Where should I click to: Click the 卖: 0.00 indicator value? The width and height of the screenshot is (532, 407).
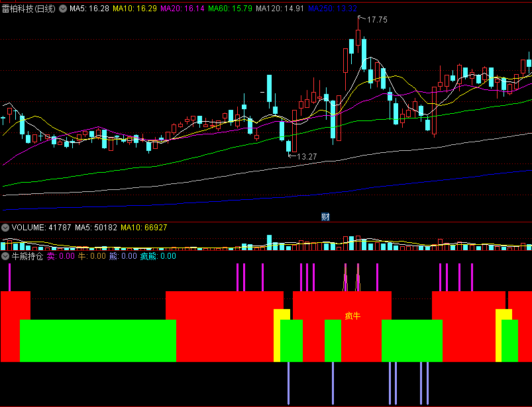[x=61, y=256]
